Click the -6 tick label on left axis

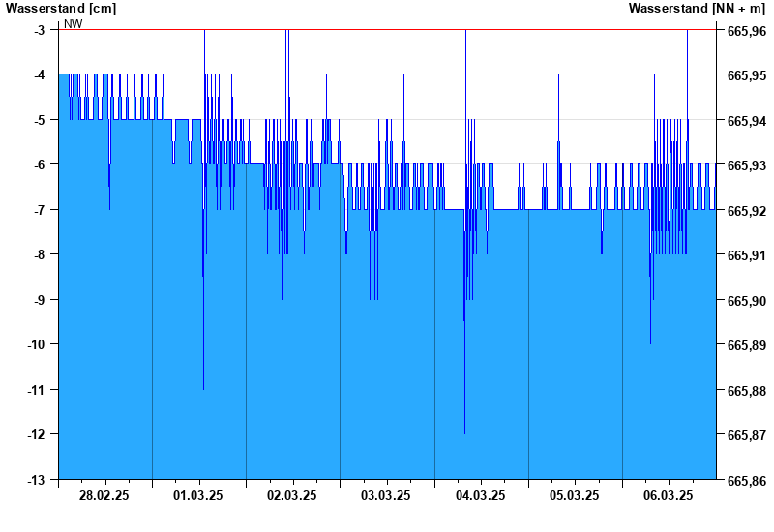39,164
